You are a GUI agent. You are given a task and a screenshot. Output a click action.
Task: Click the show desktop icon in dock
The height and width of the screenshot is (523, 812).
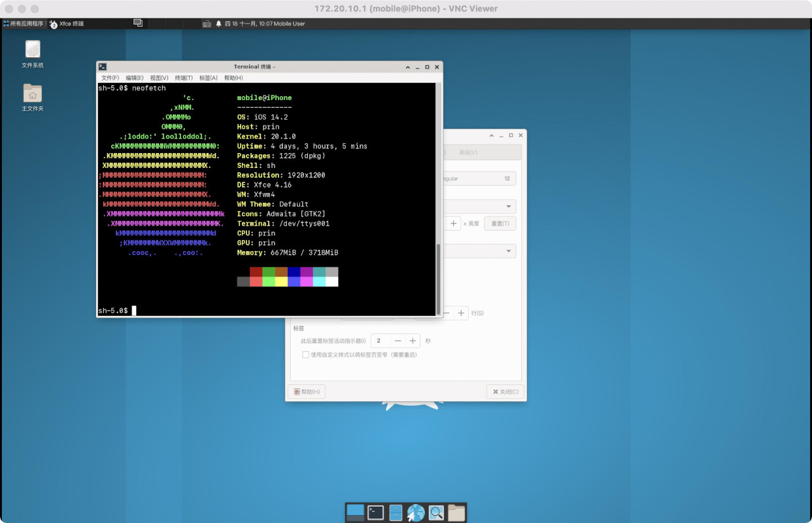tap(355, 513)
